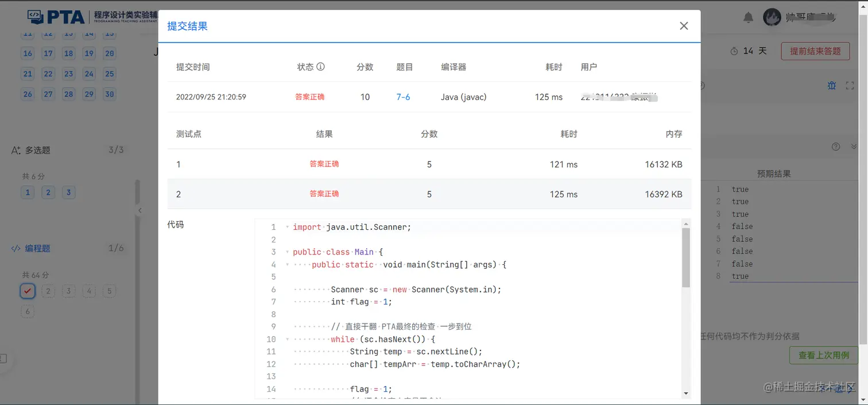Click time value 121 ms
Viewport: 868px width, 405px height.
[x=564, y=164]
